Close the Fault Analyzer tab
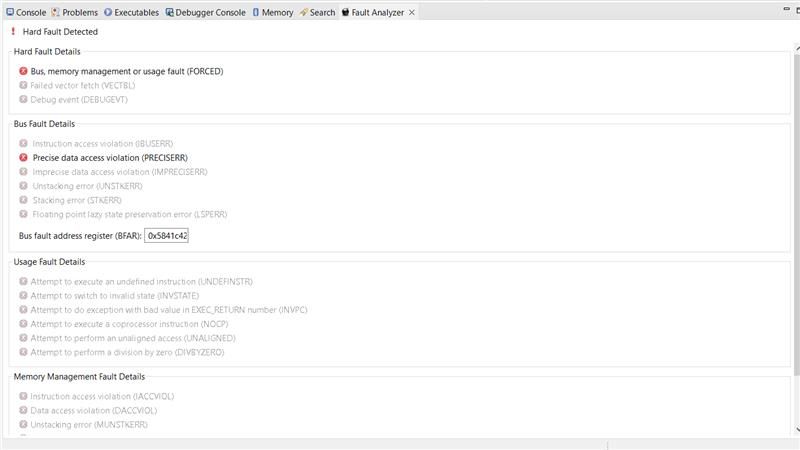Image resolution: width=800 pixels, height=450 pixels. (412, 12)
